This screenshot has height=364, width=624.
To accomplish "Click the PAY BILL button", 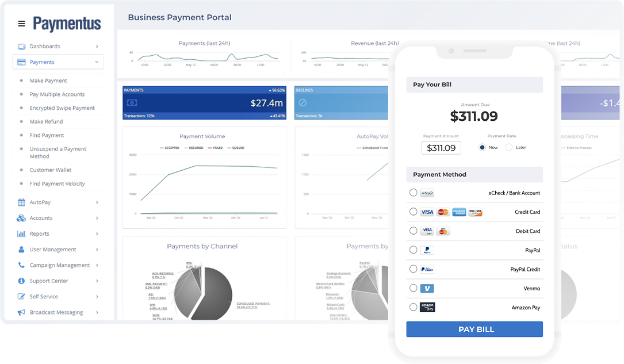I will click(474, 329).
